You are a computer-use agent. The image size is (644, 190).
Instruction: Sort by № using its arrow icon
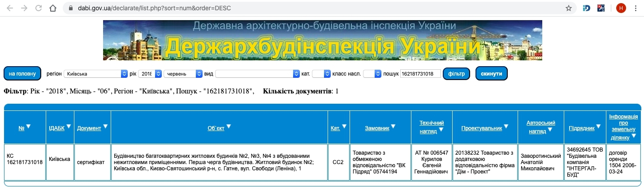pyautogui.click(x=28, y=127)
